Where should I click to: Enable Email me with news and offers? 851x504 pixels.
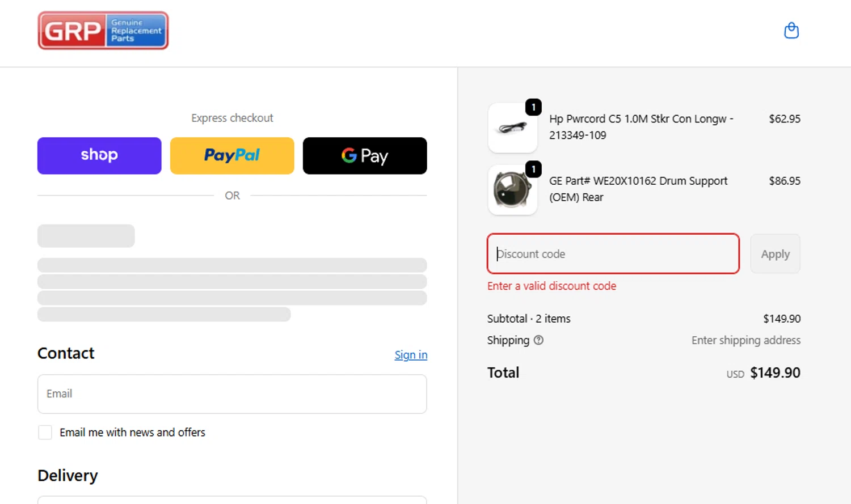[x=45, y=433]
